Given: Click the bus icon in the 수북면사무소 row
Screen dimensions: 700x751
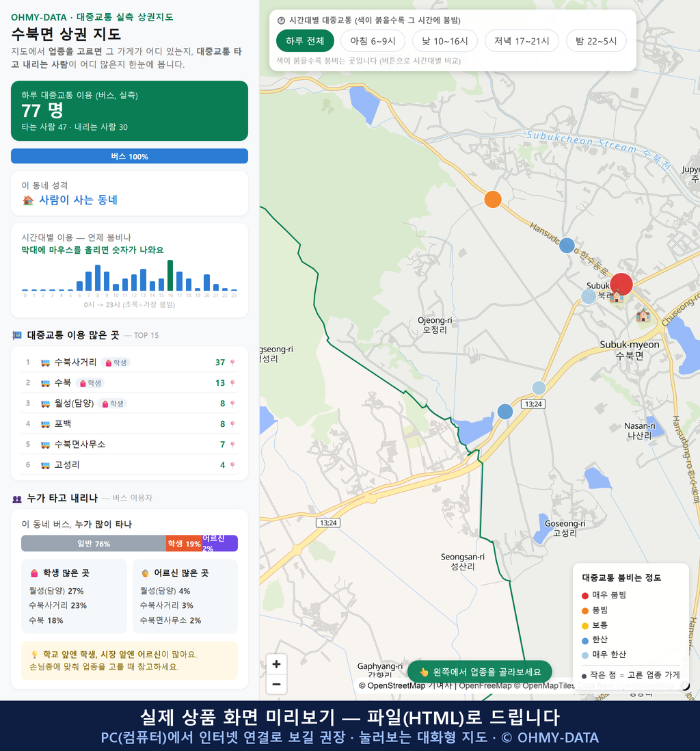Looking at the screenshot, I should (x=46, y=445).
